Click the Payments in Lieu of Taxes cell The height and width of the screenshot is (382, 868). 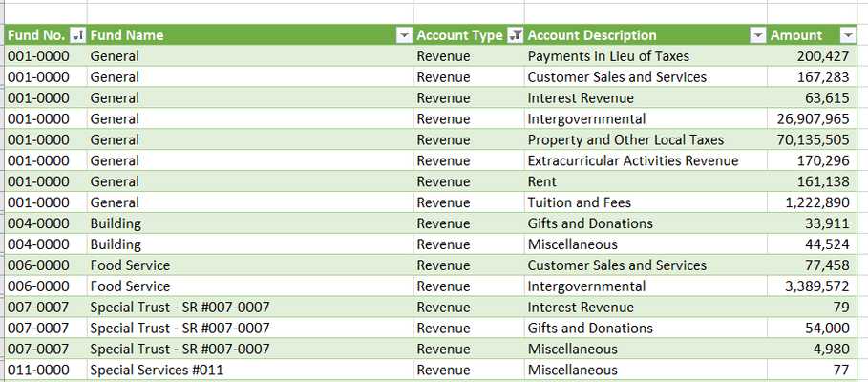(x=646, y=56)
